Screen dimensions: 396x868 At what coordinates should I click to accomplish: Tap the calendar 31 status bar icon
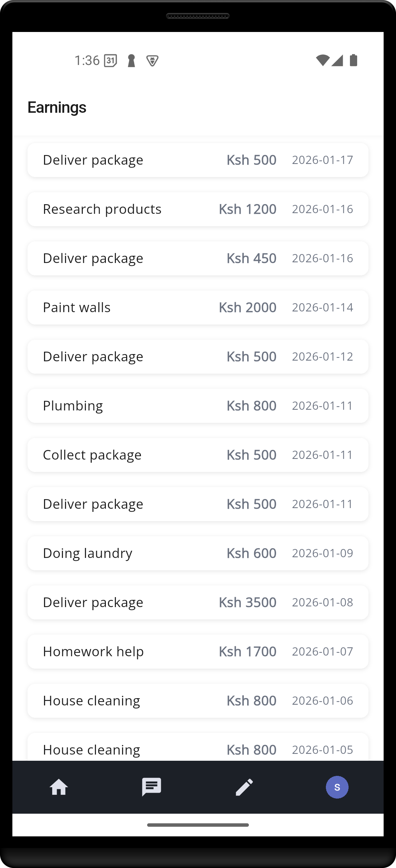pos(111,61)
